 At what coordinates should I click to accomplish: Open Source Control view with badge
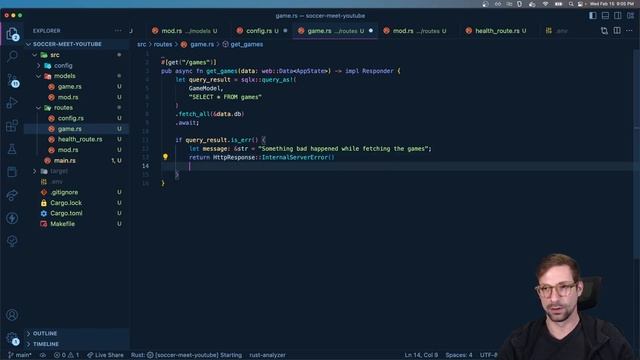[x=12, y=80]
